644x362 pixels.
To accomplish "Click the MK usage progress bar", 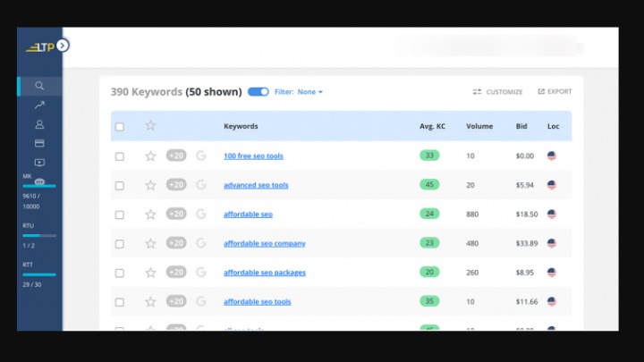I will [x=39, y=186].
